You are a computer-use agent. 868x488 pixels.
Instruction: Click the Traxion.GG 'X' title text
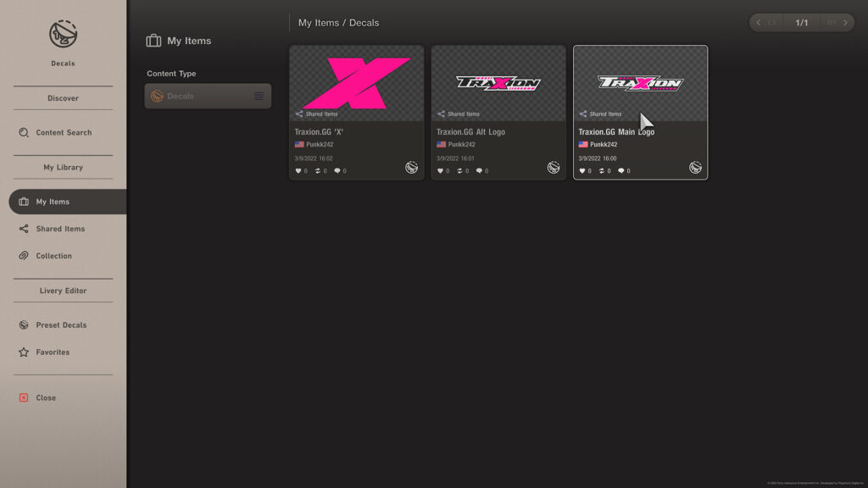319,132
